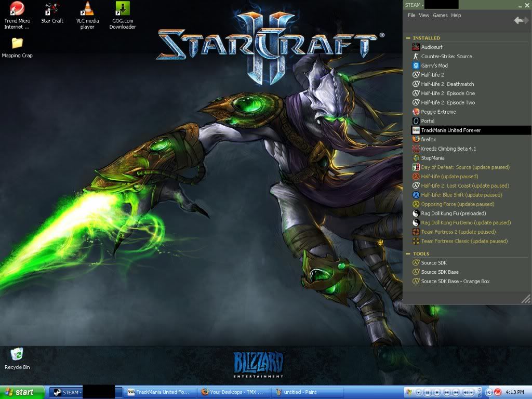The image size is (532, 399).
Task: Open the Star Craft desktop shortcut
Action: pos(52,13)
